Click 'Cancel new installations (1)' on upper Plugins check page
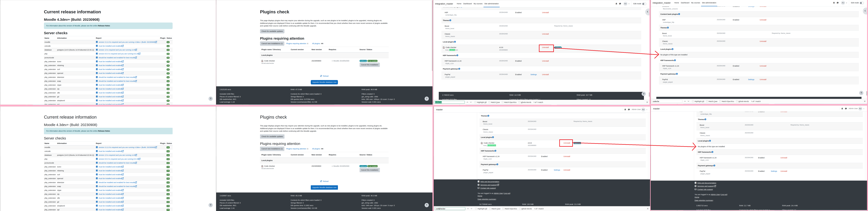Screen dimensions: 868x211 (272, 43)
